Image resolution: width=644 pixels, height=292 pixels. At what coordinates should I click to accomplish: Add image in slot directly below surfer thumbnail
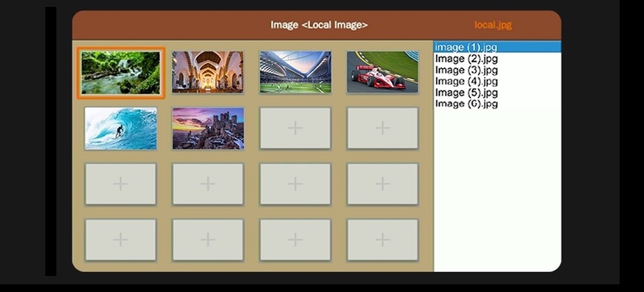[x=120, y=184]
